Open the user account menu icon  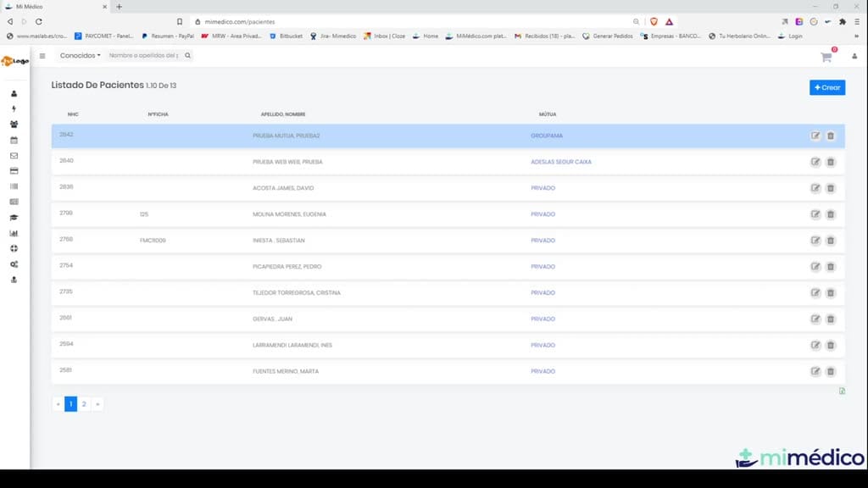[854, 57]
